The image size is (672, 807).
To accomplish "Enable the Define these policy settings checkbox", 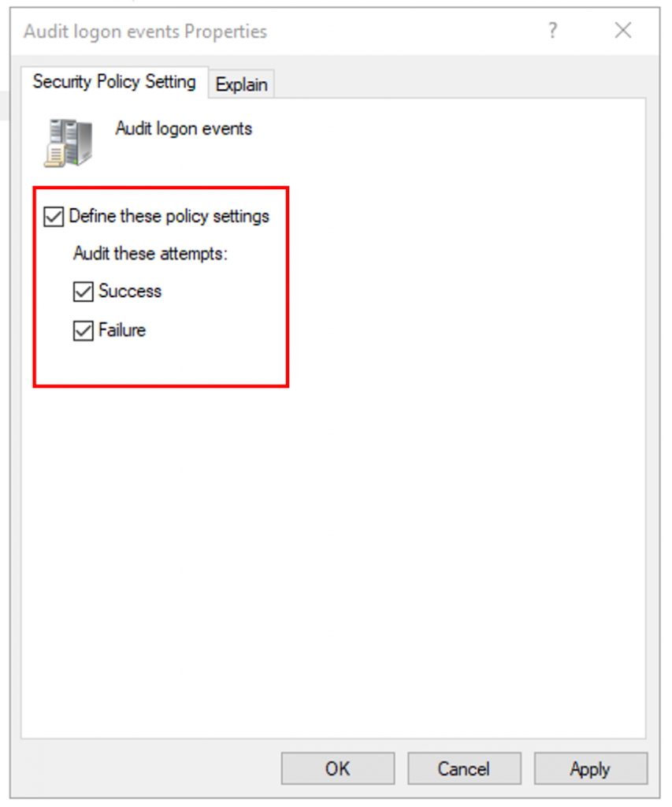I will tap(52, 215).
